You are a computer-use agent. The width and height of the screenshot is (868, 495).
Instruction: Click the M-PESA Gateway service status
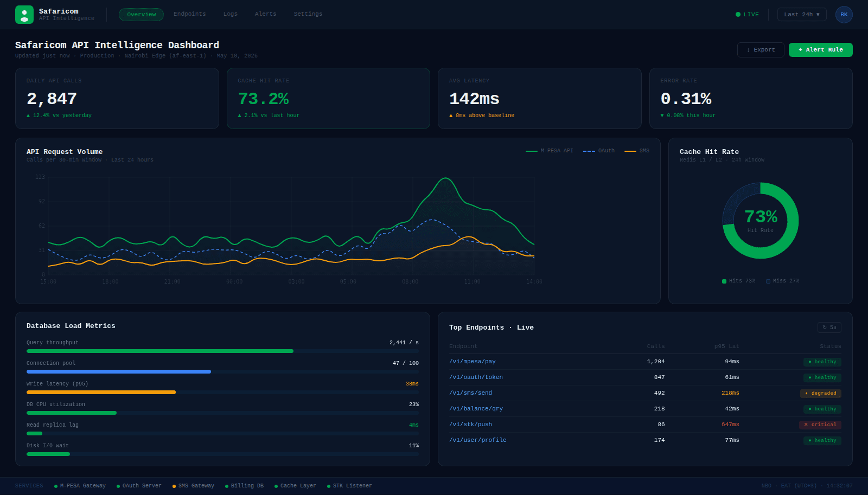pyautogui.click(x=80, y=486)
